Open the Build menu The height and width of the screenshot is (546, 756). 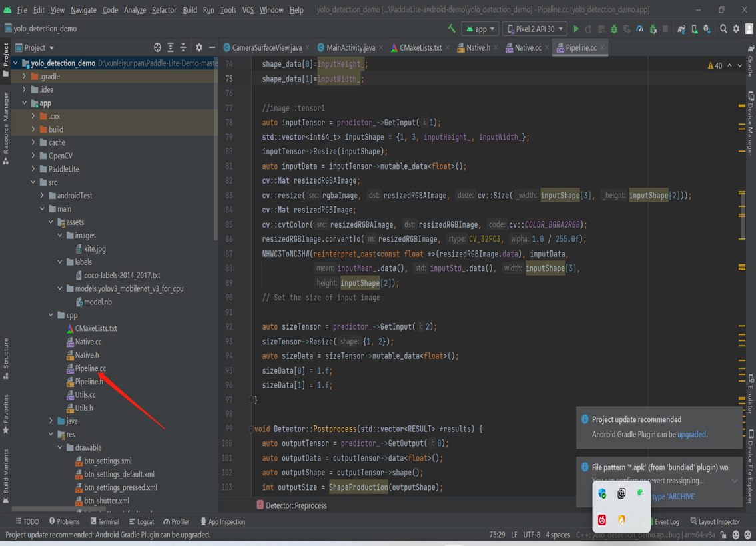tap(189, 9)
